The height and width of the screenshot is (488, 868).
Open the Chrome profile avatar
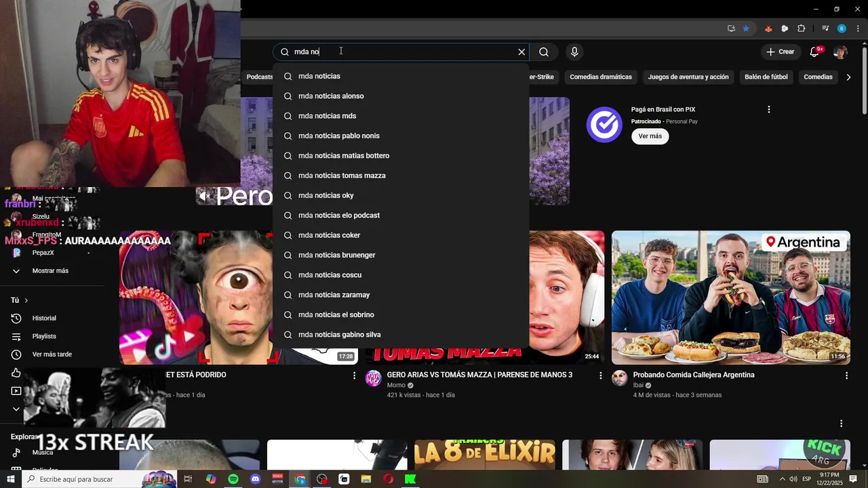point(842,28)
